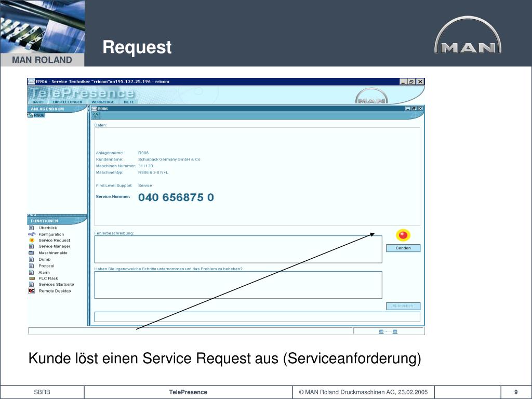532x399 pixels.
Task: Open Protocol label in Funktionen
Action: click(46, 266)
